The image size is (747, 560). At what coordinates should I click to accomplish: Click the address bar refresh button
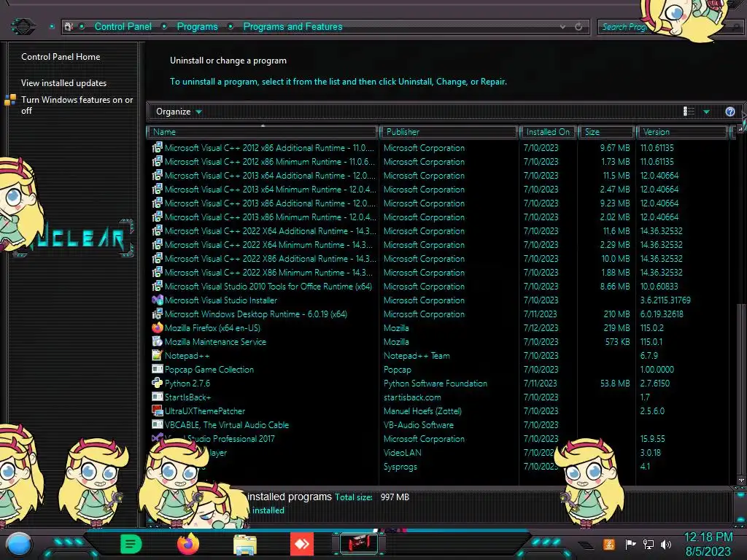coord(578,27)
